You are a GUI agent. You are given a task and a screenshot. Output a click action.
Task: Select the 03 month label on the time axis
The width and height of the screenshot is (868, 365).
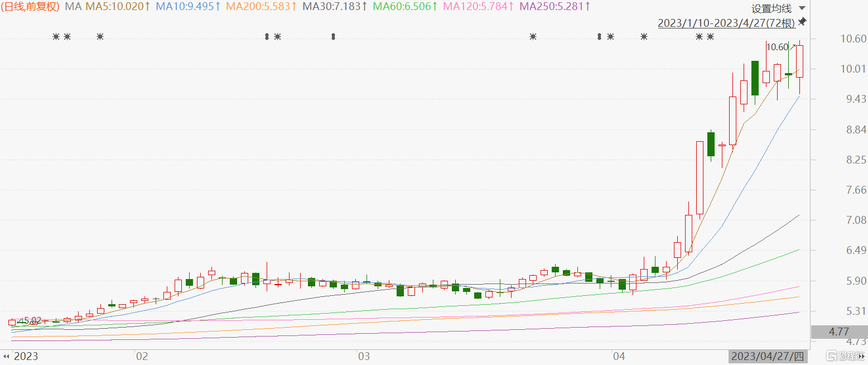(x=364, y=356)
